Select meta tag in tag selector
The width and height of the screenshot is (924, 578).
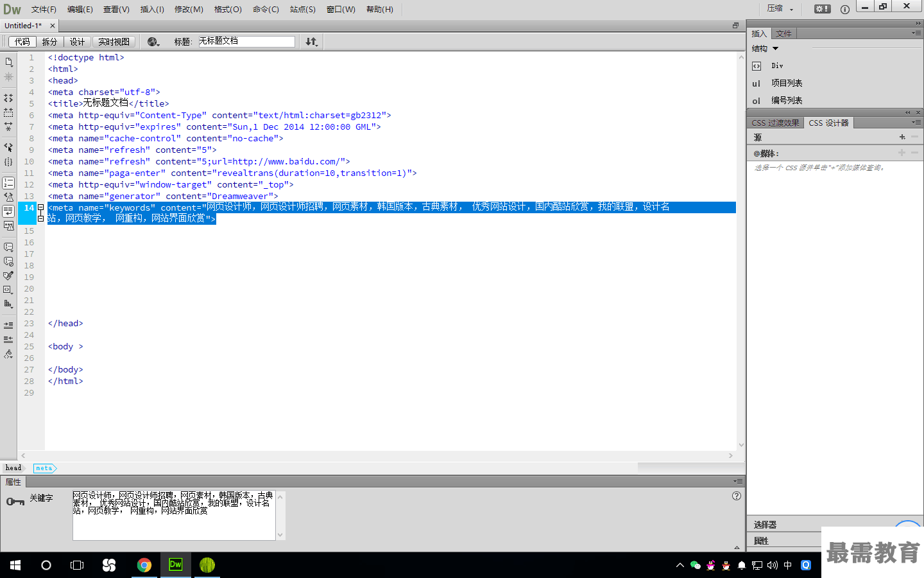pos(44,468)
